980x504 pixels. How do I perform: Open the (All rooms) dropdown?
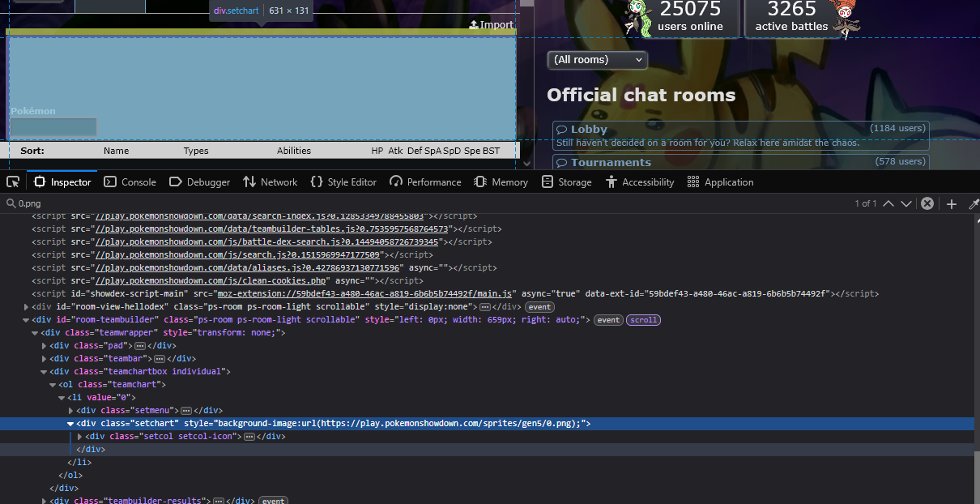tap(598, 60)
